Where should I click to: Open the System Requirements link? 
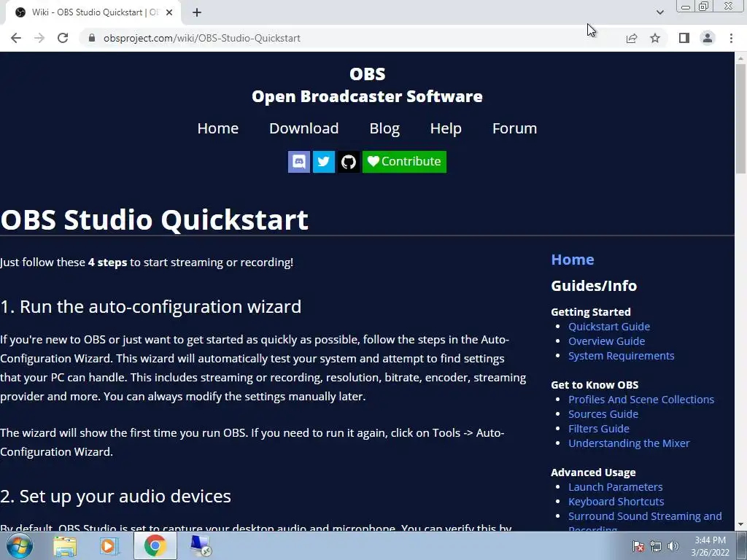[x=622, y=356]
